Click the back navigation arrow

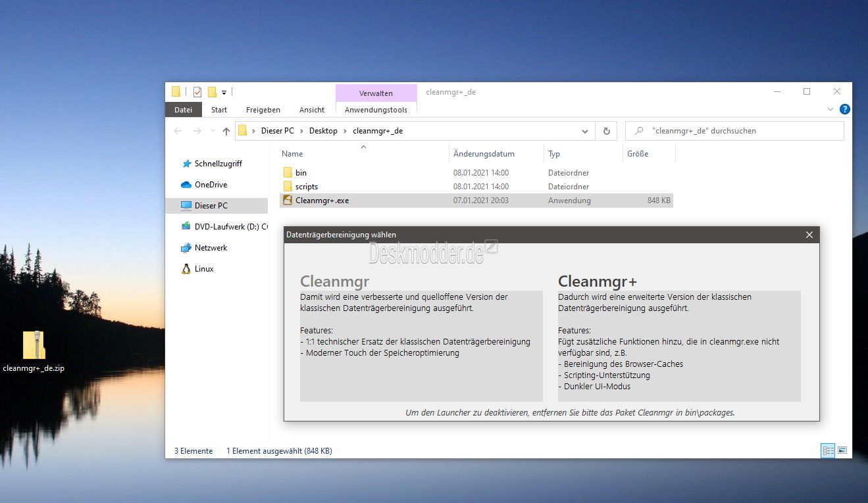(178, 131)
